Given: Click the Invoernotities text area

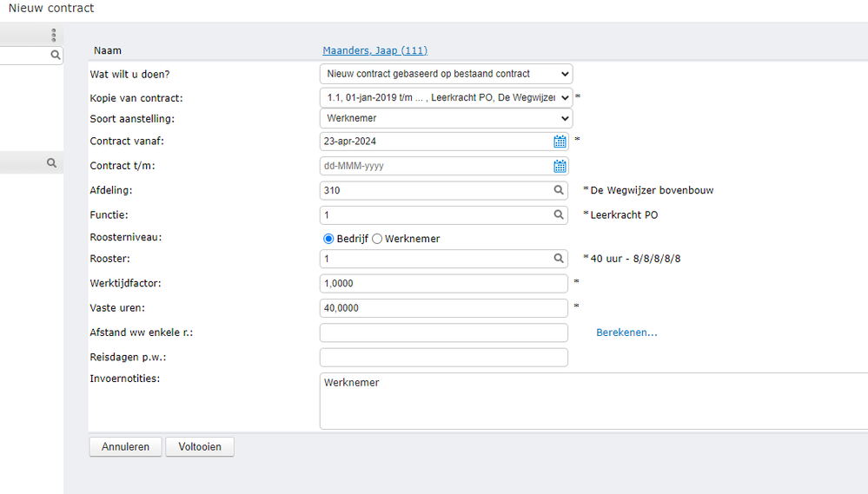Looking at the screenshot, I should point(591,401).
